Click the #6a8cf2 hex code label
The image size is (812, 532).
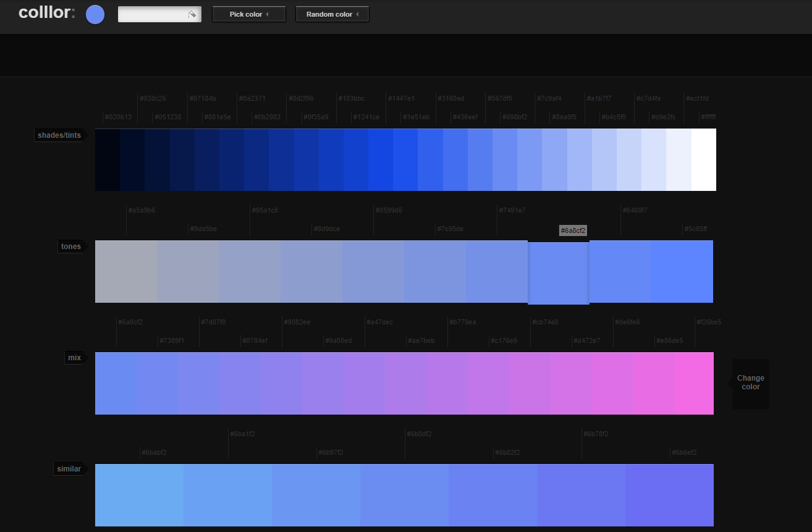point(573,230)
